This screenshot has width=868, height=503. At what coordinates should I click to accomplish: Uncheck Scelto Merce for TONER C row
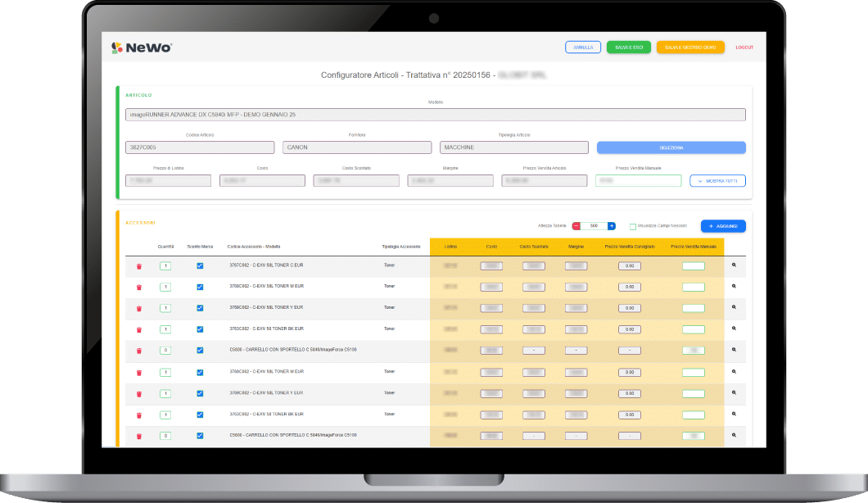tap(200, 265)
